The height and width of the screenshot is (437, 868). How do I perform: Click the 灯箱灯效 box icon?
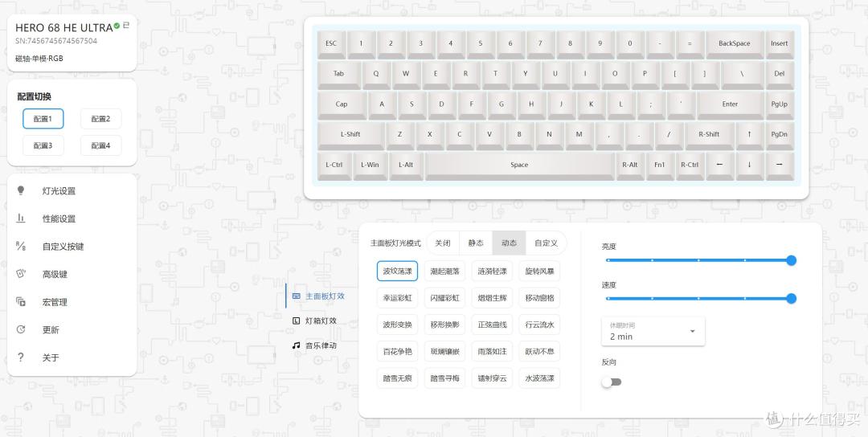296,321
